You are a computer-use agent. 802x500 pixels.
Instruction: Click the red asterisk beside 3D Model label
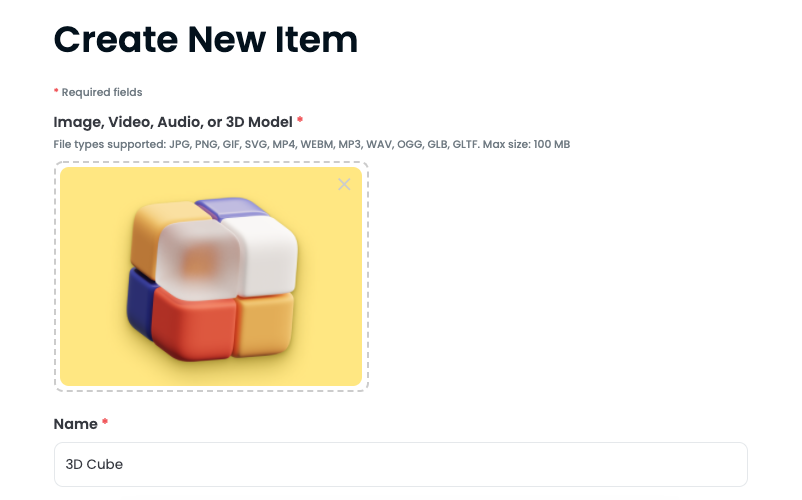pos(300,120)
